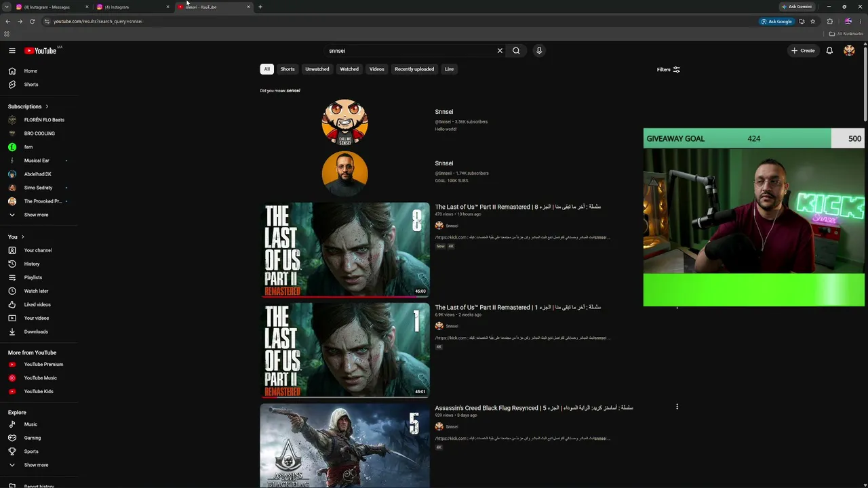Bookmark this page with the star icon
The width and height of the screenshot is (868, 488).
click(x=812, y=21)
